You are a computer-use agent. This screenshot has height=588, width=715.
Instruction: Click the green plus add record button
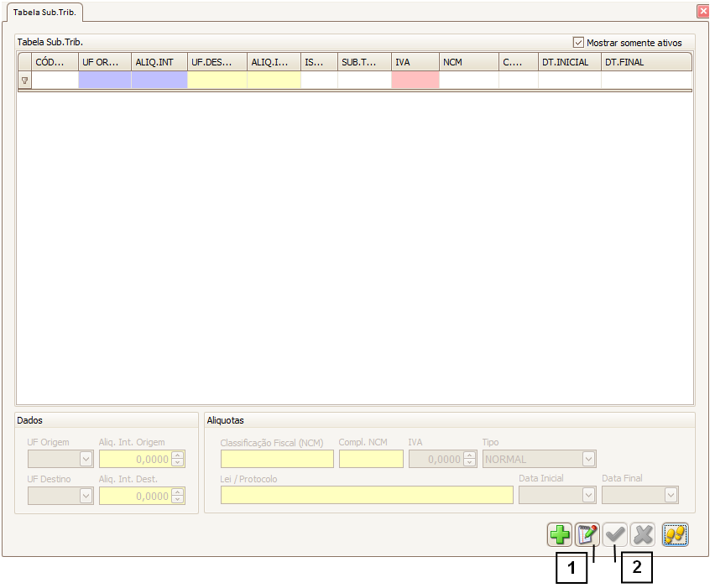560,534
